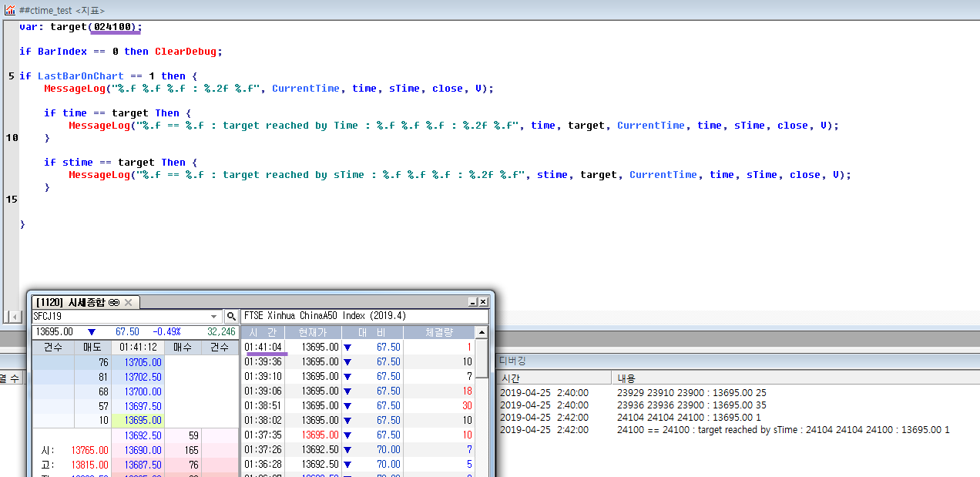980x477 pixels.
Task: Click the 13705.00 ask price cell
Action: click(137, 362)
